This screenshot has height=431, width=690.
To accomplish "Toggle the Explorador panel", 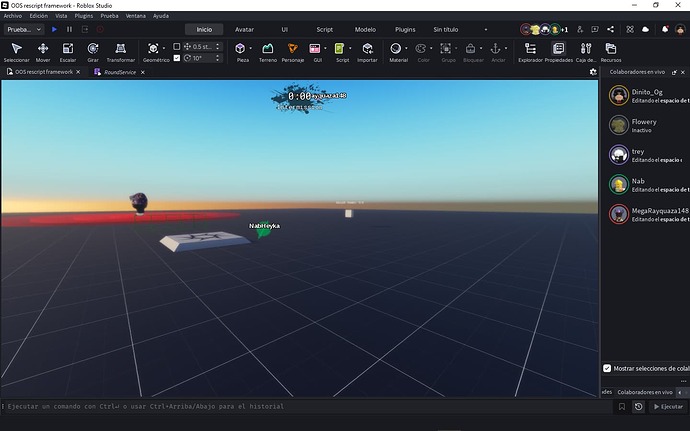I will [530, 52].
